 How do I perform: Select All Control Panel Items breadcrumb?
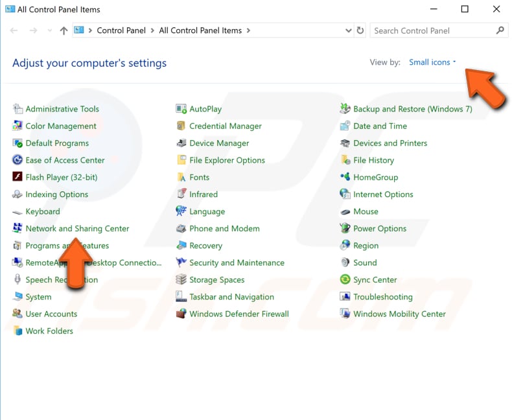(x=200, y=30)
